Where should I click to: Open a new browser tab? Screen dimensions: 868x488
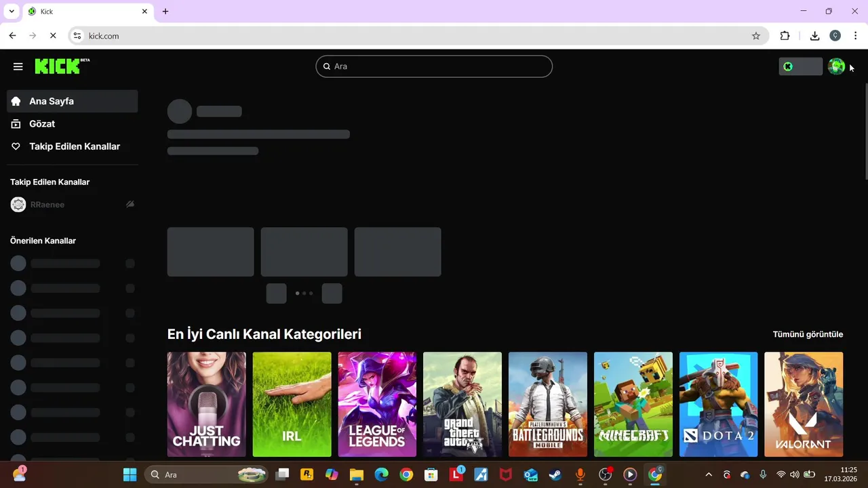click(x=165, y=12)
